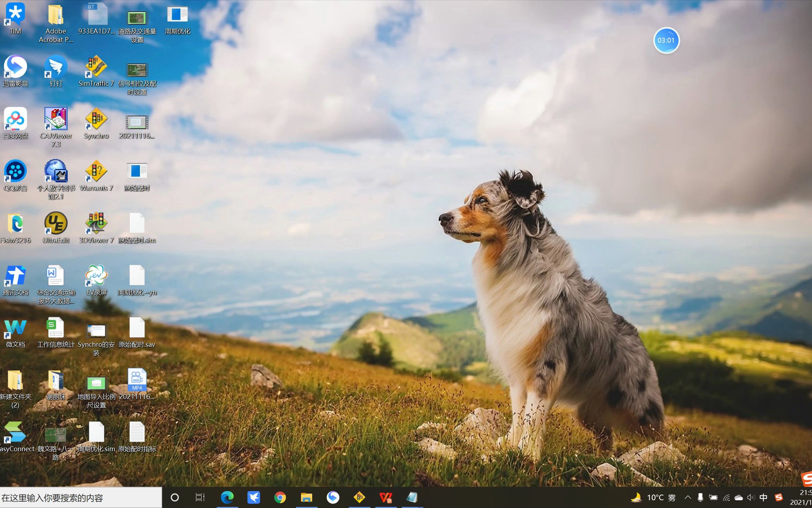Image resolution: width=812 pixels, height=508 pixels.
Task: Open 个人数字图书馆2.1 shortcut
Action: (x=56, y=180)
